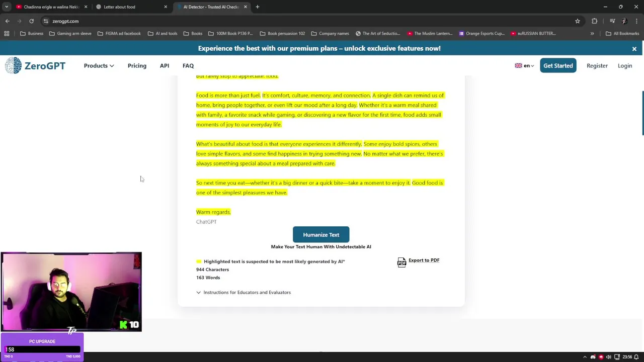
Task: Click the Discord tray icon
Action: pos(593,357)
